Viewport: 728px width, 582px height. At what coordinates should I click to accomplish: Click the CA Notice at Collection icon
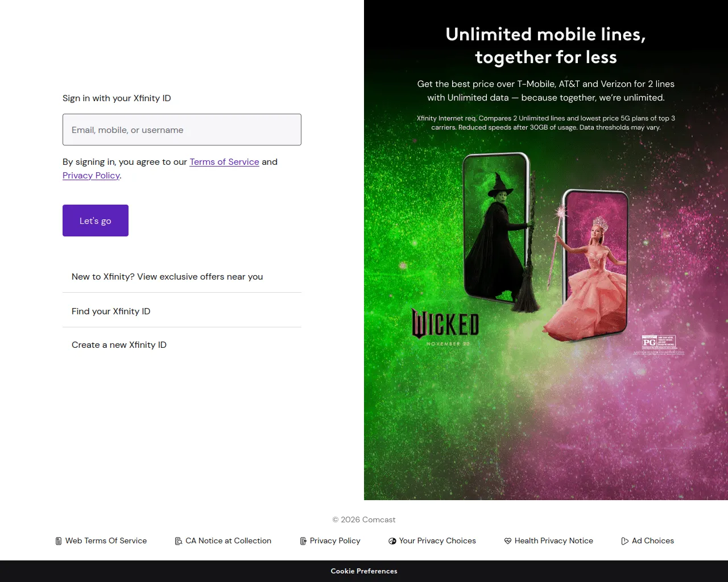[x=179, y=541]
